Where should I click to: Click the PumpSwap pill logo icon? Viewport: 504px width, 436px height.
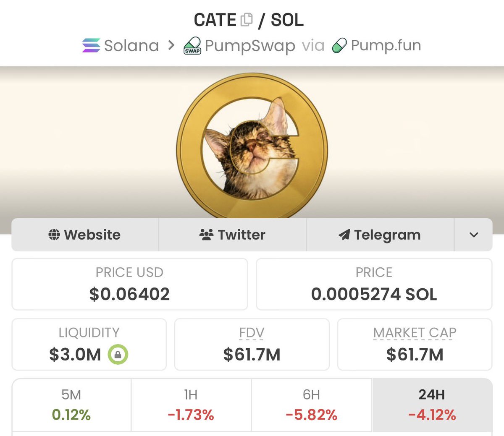click(192, 45)
